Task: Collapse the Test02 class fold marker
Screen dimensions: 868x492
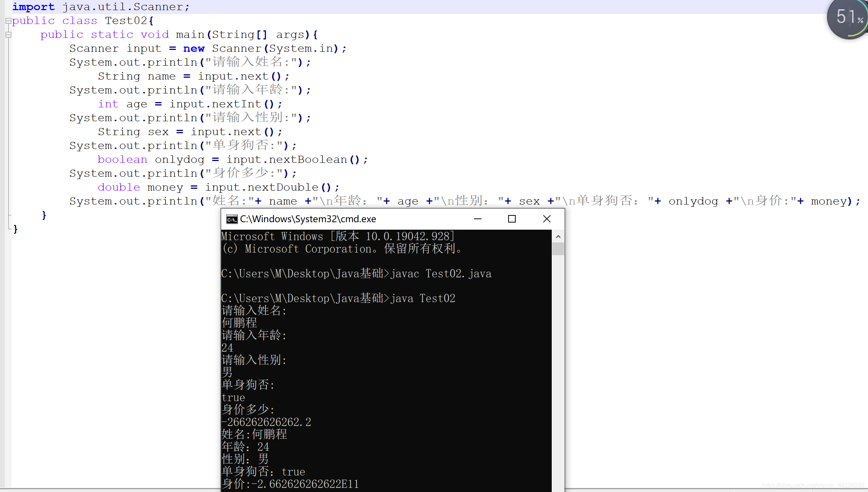Action: point(8,21)
